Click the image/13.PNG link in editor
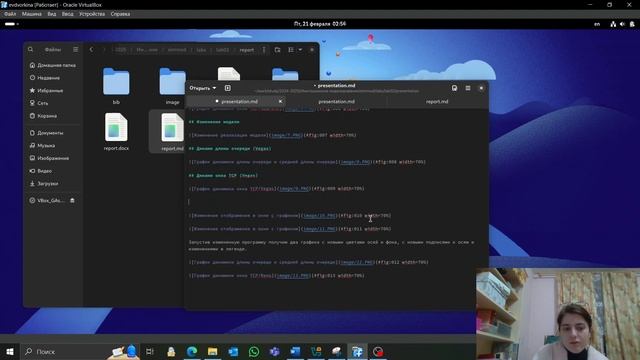 (x=293, y=276)
